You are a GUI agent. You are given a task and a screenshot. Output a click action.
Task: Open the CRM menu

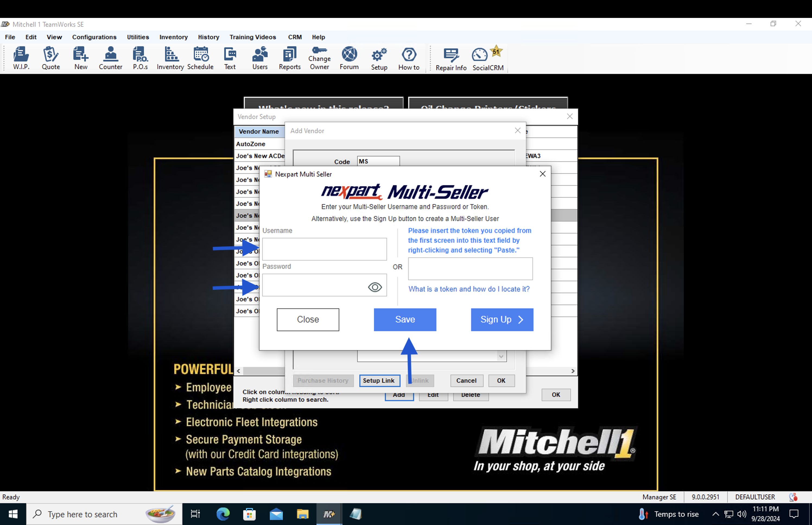295,37
